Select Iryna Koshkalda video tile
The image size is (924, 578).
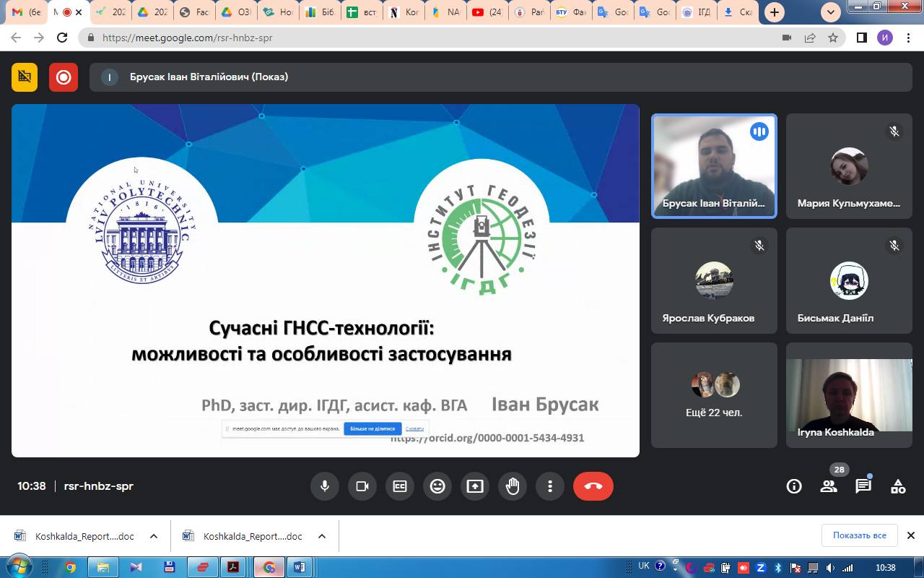coord(849,395)
